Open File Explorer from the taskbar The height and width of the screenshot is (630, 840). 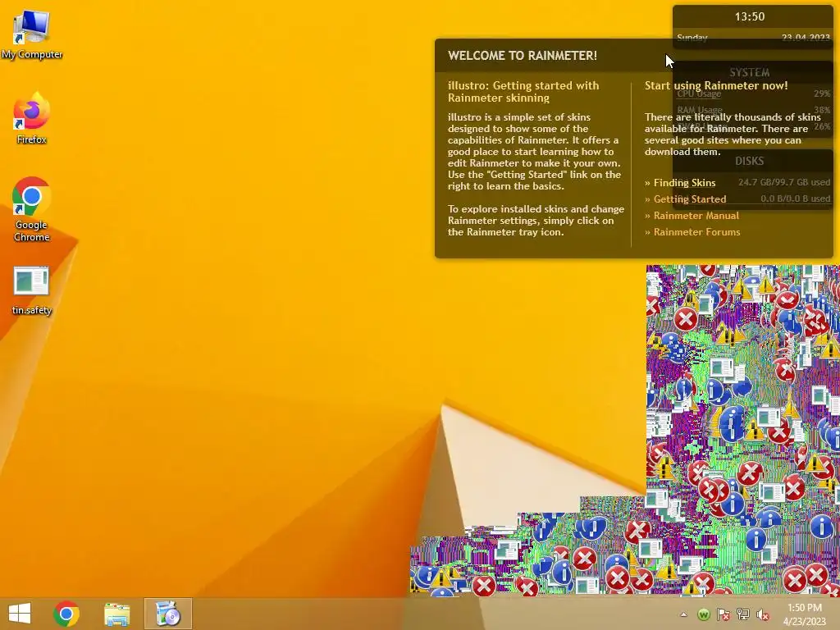pyautogui.click(x=116, y=614)
